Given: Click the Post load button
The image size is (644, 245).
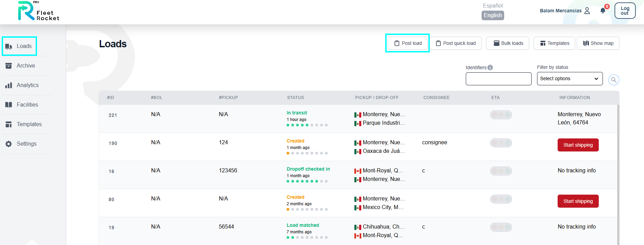Looking at the screenshot, I should click(x=408, y=43).
